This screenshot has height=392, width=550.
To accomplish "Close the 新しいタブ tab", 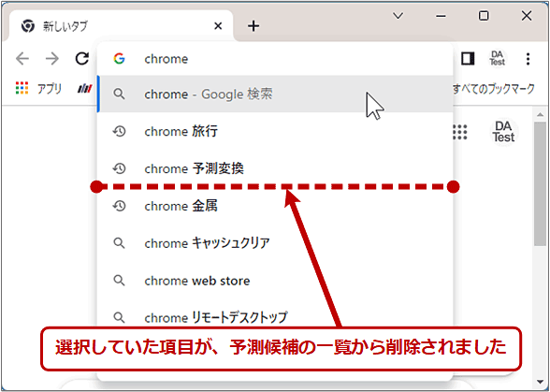I will tap(218, 26).
